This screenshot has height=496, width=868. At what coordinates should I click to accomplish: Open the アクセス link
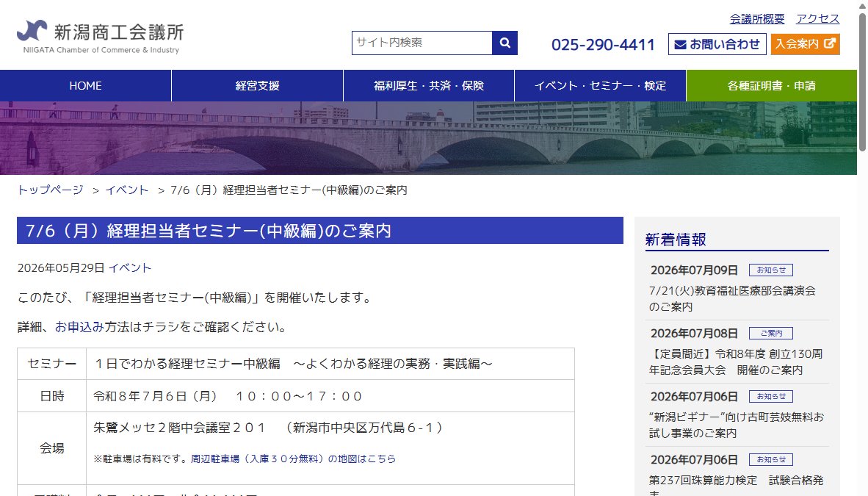pyautogui.click(x=817, y=19)
